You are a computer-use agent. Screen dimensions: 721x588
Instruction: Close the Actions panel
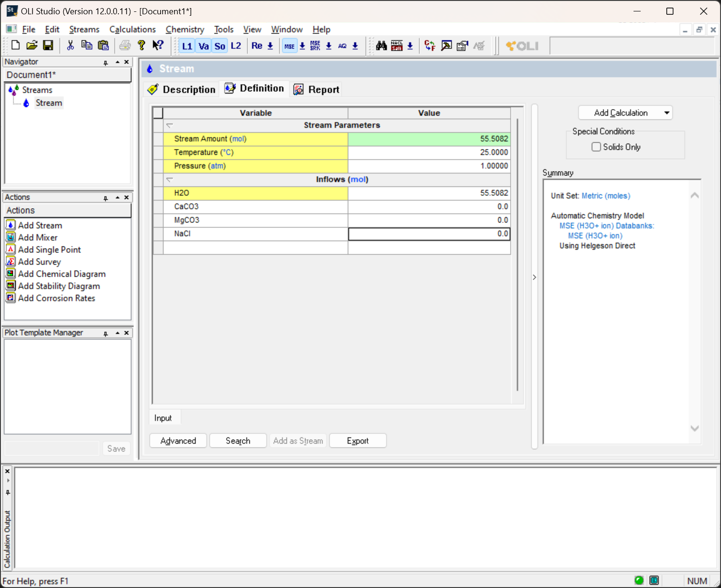127,197
